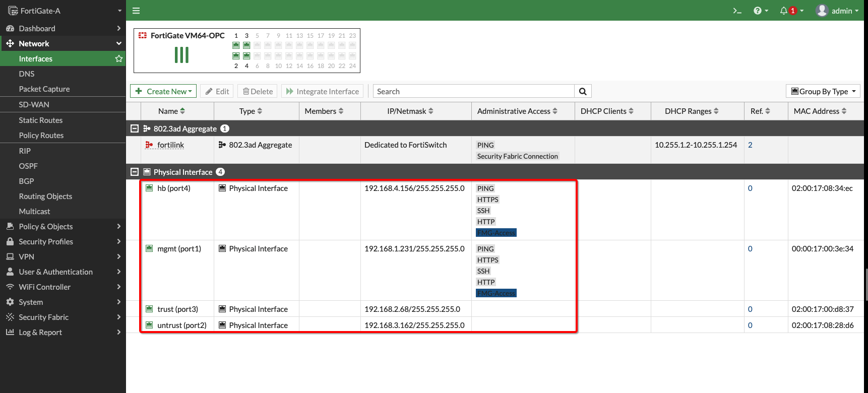Open the CLI console icon
868x393 pixels.
(x=737, y=11)
